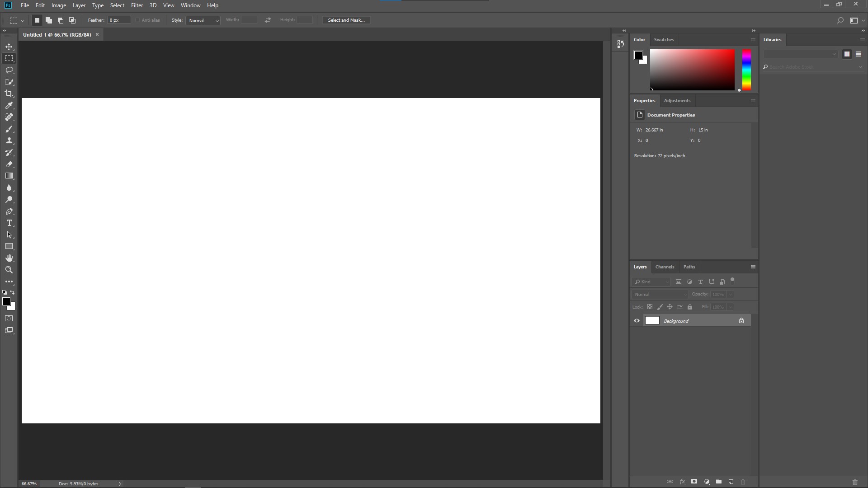Image resolution: width=868 pixels, height=488 pixels.
Task: Hide the Background layer with eye icon
Action: [x=637, y=321]
